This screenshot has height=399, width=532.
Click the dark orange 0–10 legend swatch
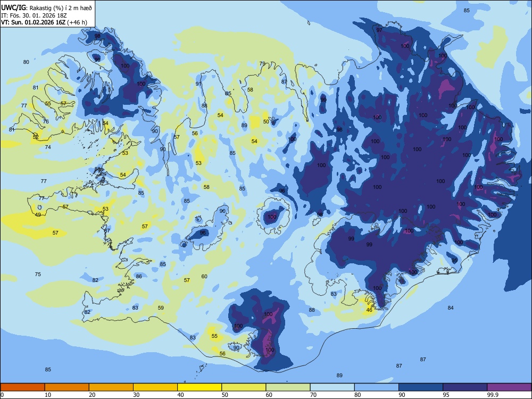pos(23,387)
